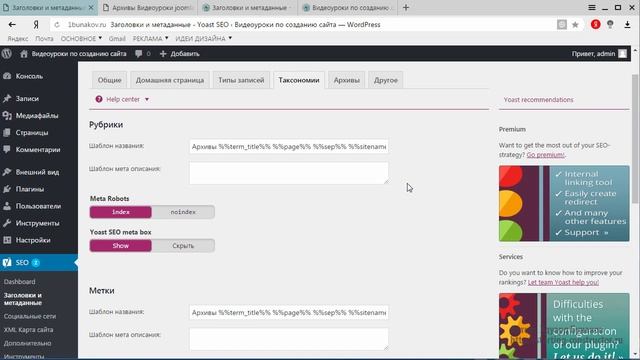This screenshot has width=640, height=360.
Task: Reload page with the refresh icon
Action: pyautogui.click(x=57, y=25)
